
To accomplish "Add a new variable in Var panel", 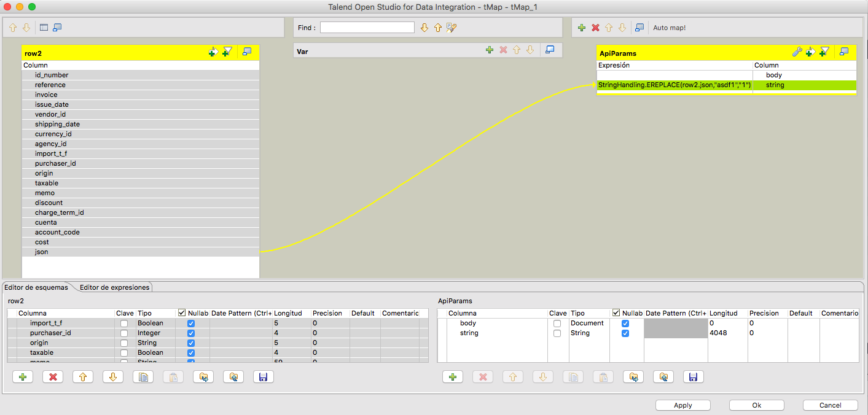I will [490, 50].
